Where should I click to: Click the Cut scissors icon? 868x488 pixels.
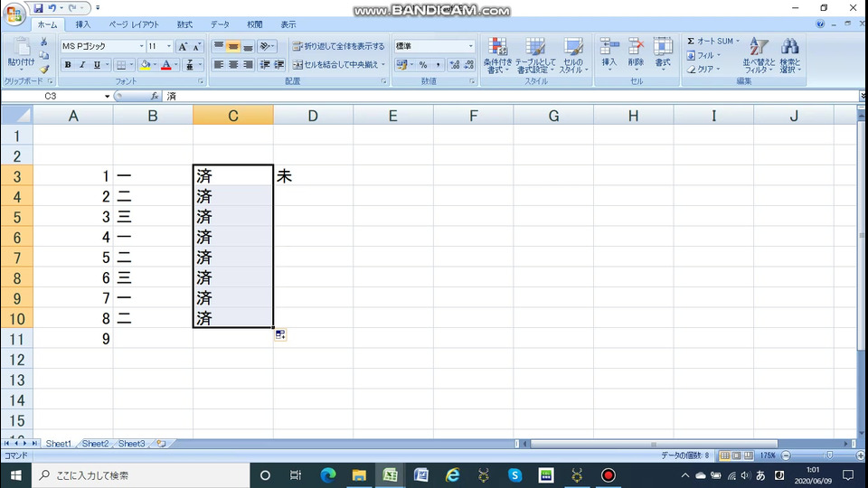[44, 42]
